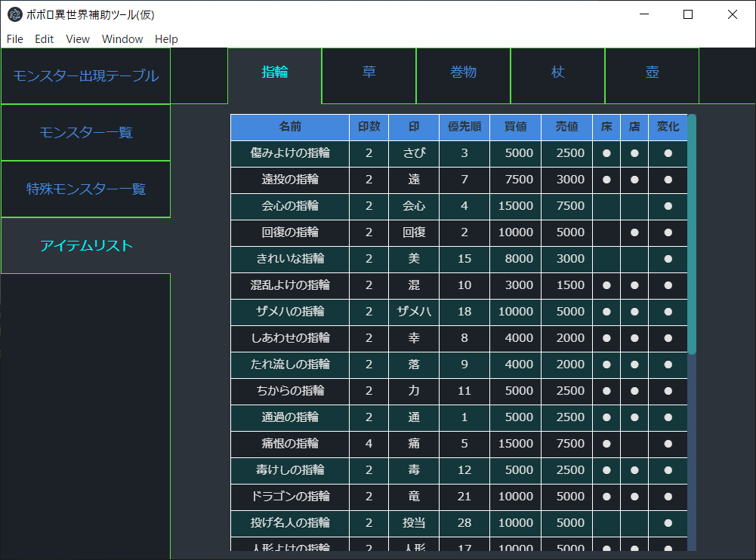
Task: Click the 印数 column header
Action: click(x=369, y=127)
